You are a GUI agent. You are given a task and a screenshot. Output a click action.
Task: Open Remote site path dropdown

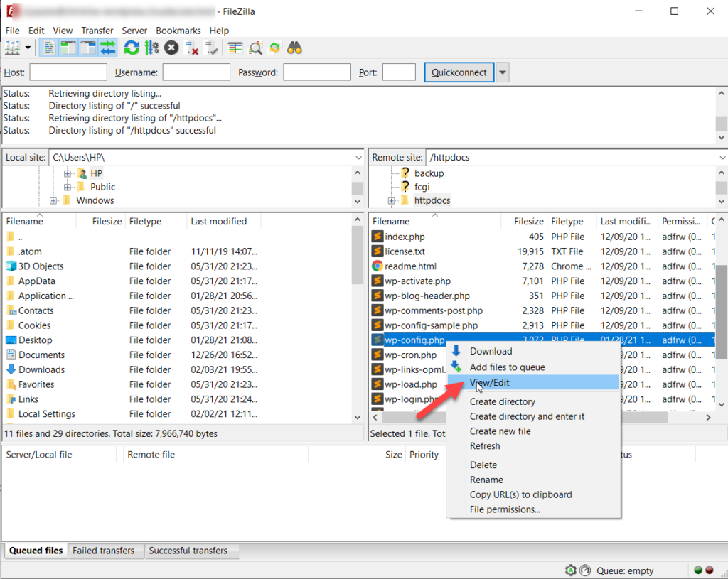(722, 158)
